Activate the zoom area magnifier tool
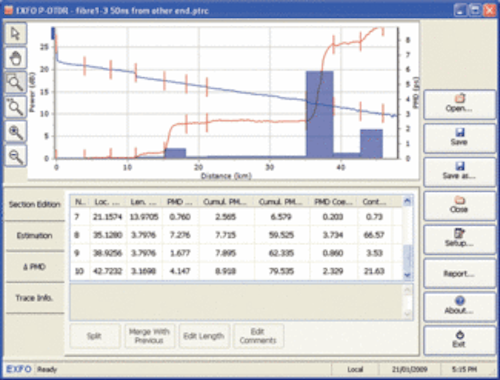This screenshot has height=380, width=500. click(x=15, y=83)
